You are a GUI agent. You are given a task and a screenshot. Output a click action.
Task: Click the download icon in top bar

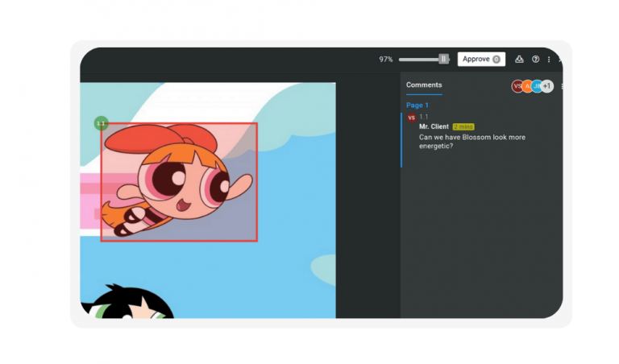coord(519,59)
